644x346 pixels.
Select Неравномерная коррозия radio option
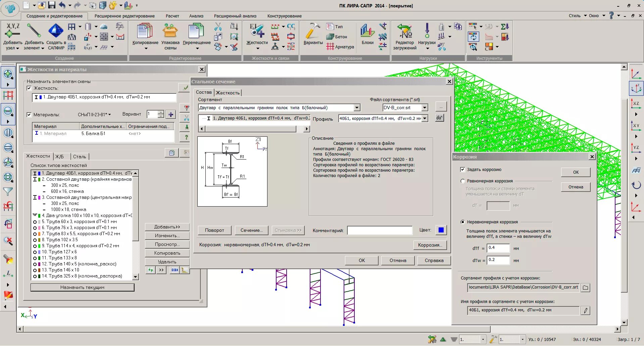463,222
